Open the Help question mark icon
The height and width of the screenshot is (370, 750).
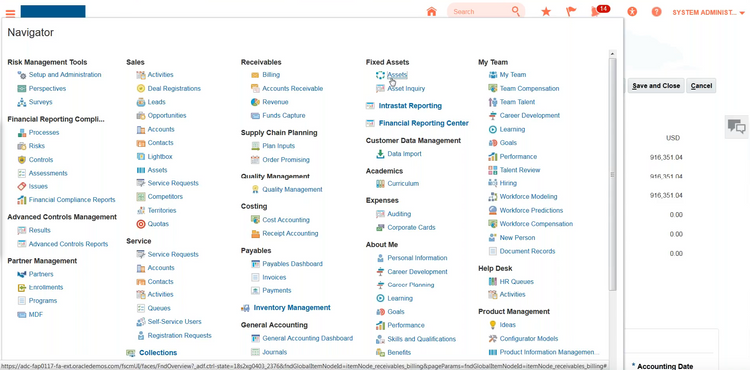[656, 12]
